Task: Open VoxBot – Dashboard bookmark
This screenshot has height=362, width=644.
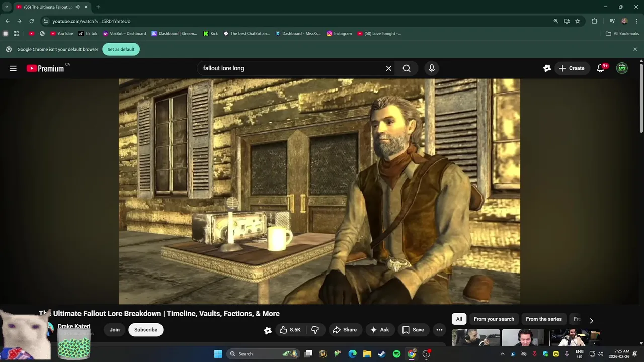Action: (124, 34)
